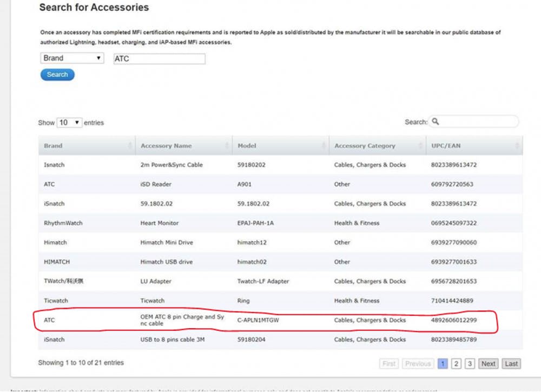Sort by Accessory Name column arrows
541x392 pixels.
pyautogui.click(x=227, y=146)
